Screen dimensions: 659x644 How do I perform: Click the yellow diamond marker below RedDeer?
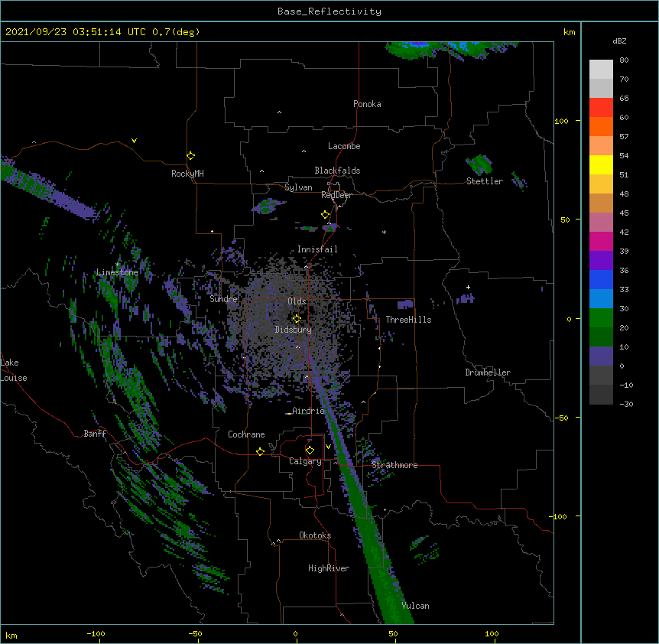(x=326, y=215)
